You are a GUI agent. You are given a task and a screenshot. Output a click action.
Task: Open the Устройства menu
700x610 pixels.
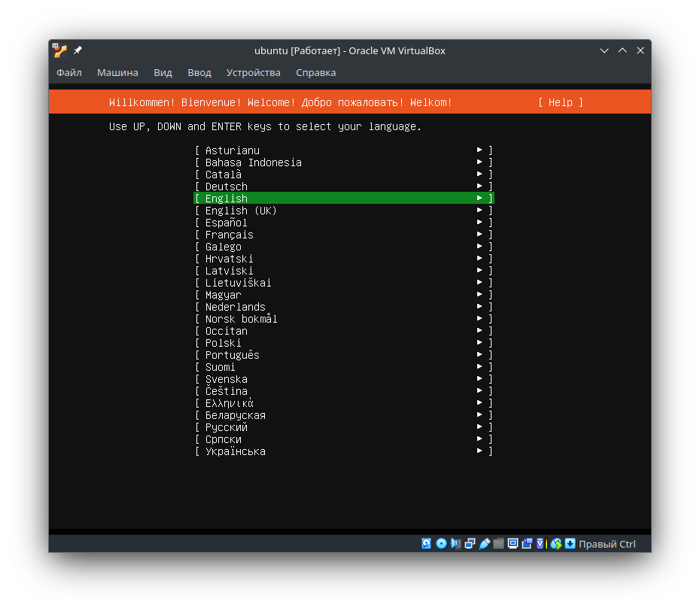coord(254,72)
